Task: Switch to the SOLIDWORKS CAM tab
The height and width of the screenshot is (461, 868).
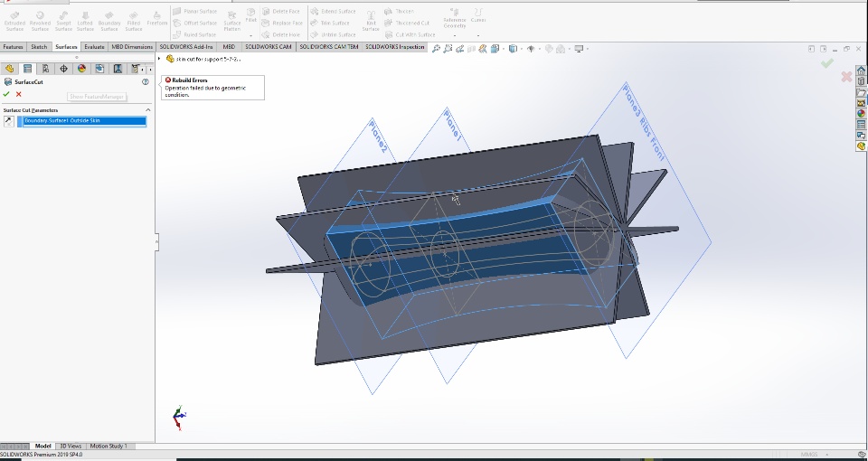Action: [x=269, y=47]
